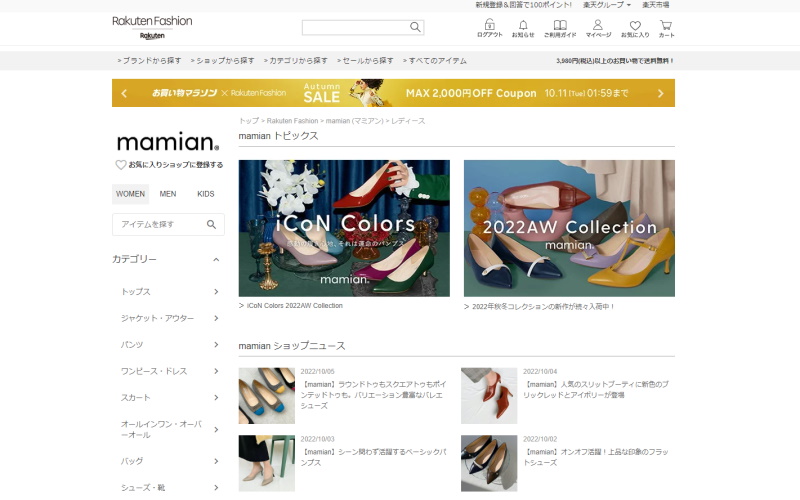Screen dimensions: 800x500
Task: Show next banner with right arrow
Action: pos(660,94)
